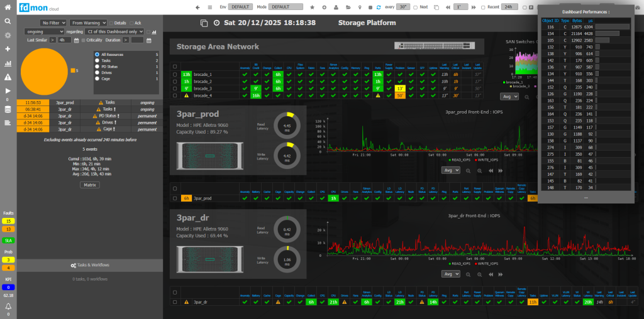Open the aligned-lines list icon in the sidebar

coord(8,122)
